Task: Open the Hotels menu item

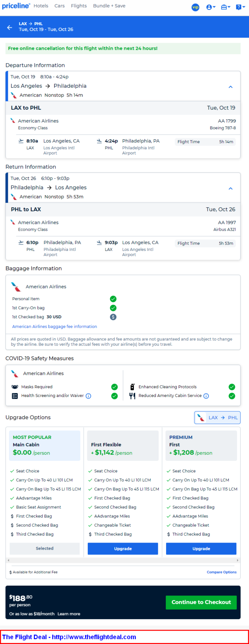Action: (41, 6)
